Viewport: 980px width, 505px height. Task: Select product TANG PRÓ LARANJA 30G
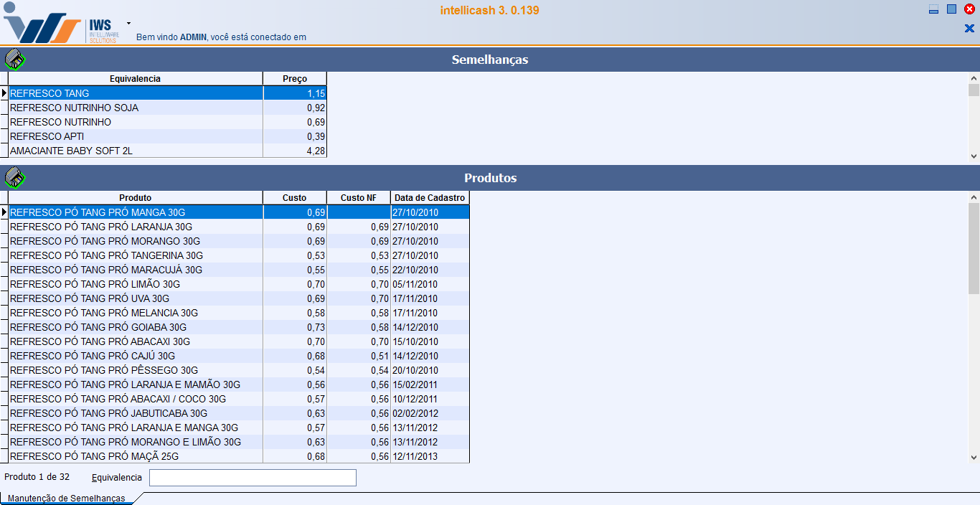click(239, 227)
